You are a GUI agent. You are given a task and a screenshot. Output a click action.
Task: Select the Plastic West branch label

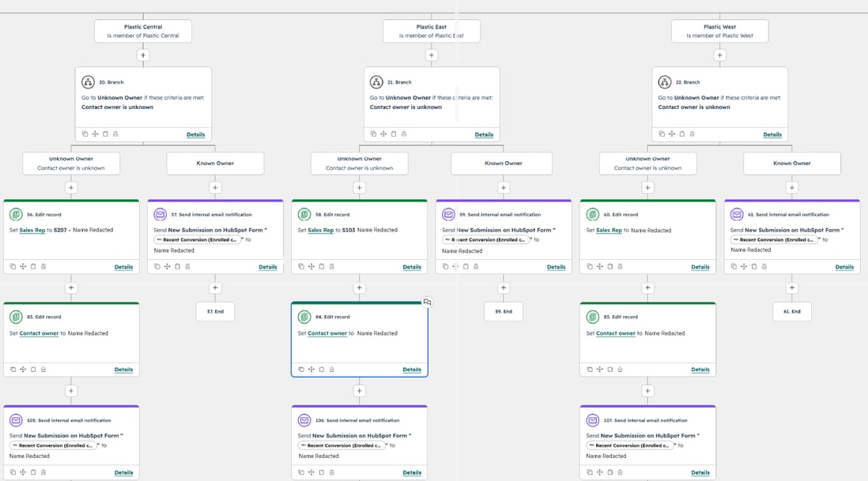[x=719, y=31]
